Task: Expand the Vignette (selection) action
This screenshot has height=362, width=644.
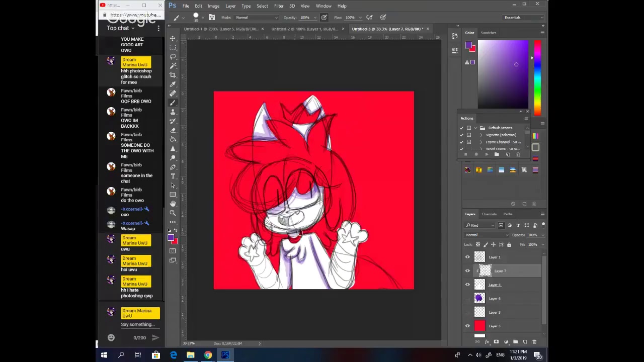Action: [481, 135]
